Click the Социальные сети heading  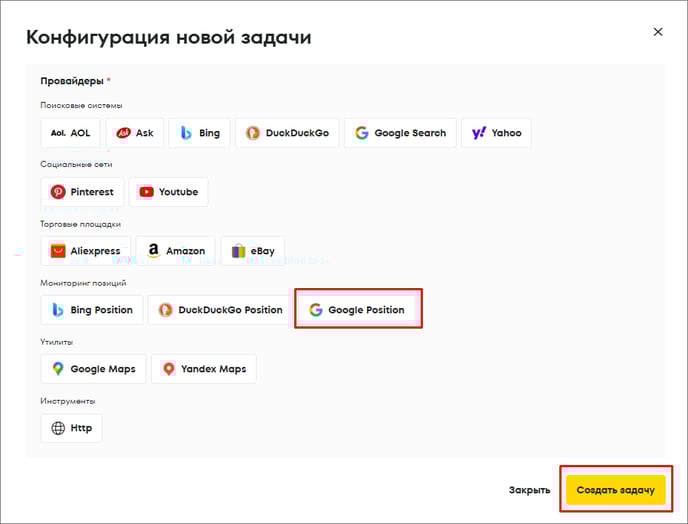(76, 164)
